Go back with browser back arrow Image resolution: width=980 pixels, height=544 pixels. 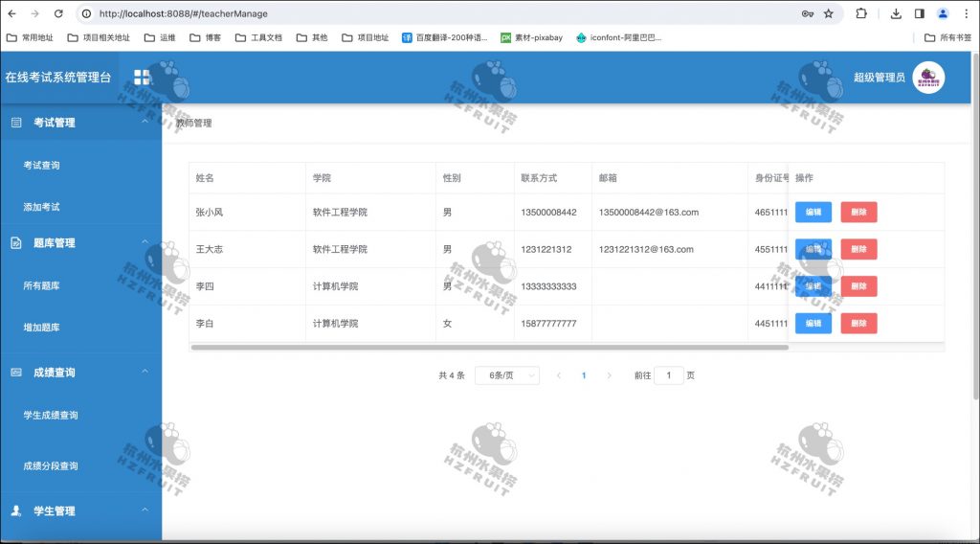point(11,13)
